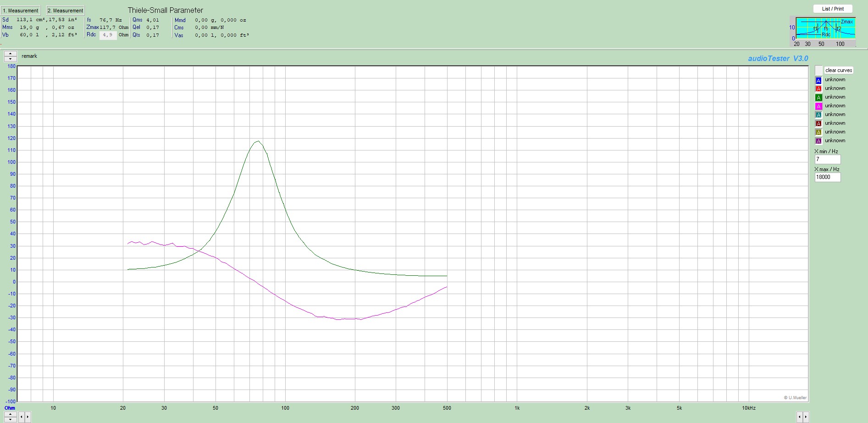Click the 'unknown' label next to purple curve
Screen dimensions: 868x423
pos(835,141)
